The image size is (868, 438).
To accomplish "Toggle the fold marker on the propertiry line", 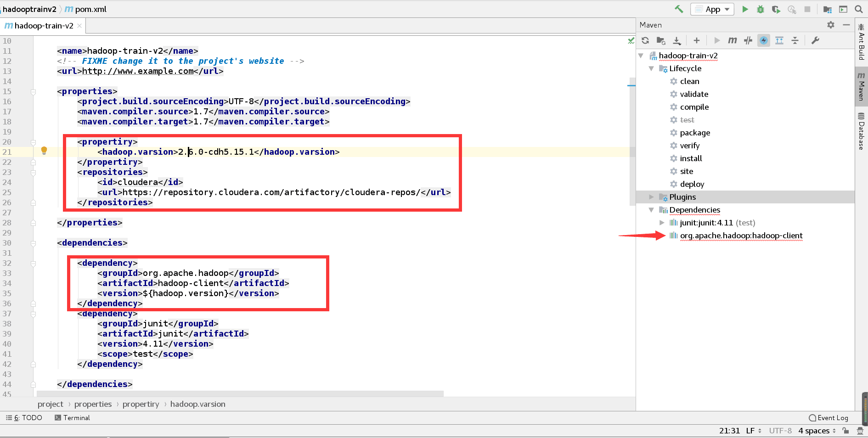I will pyautogui.click(x=34, y=142).
